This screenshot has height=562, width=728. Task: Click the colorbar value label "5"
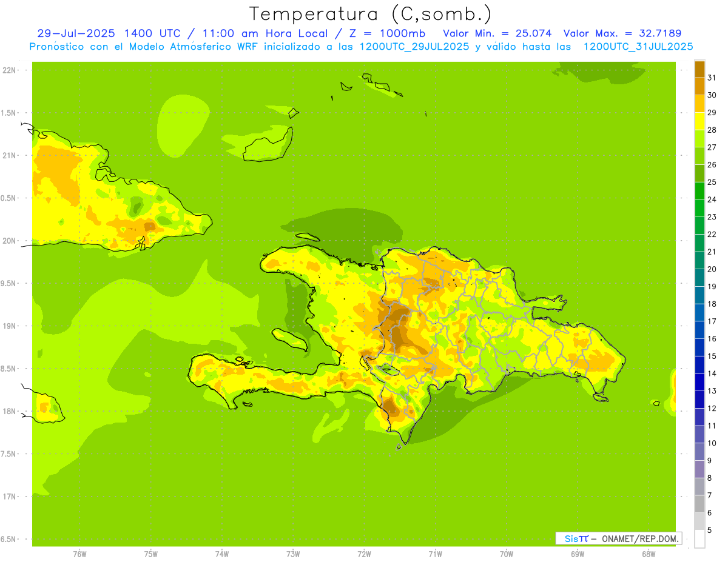tap(709, 530)
